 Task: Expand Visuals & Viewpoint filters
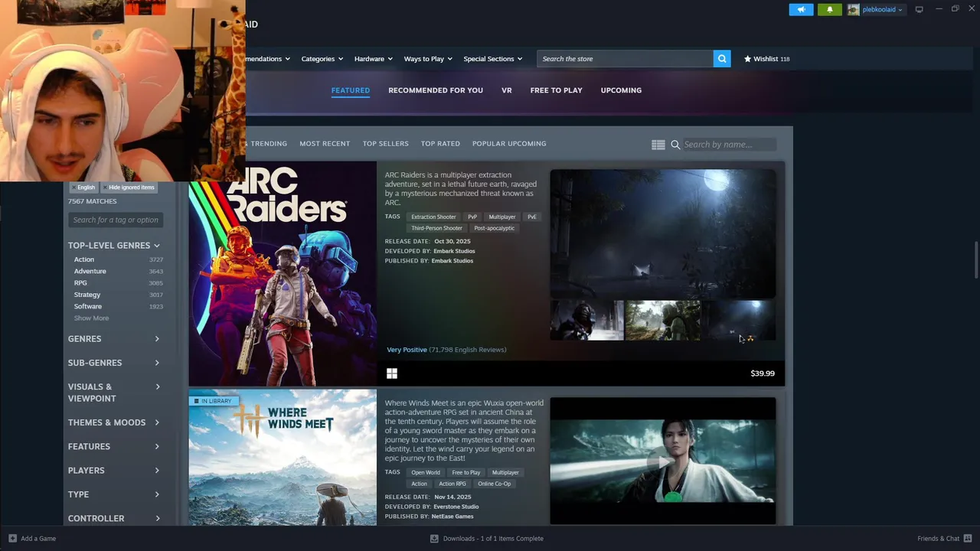[x=114, y=393]
